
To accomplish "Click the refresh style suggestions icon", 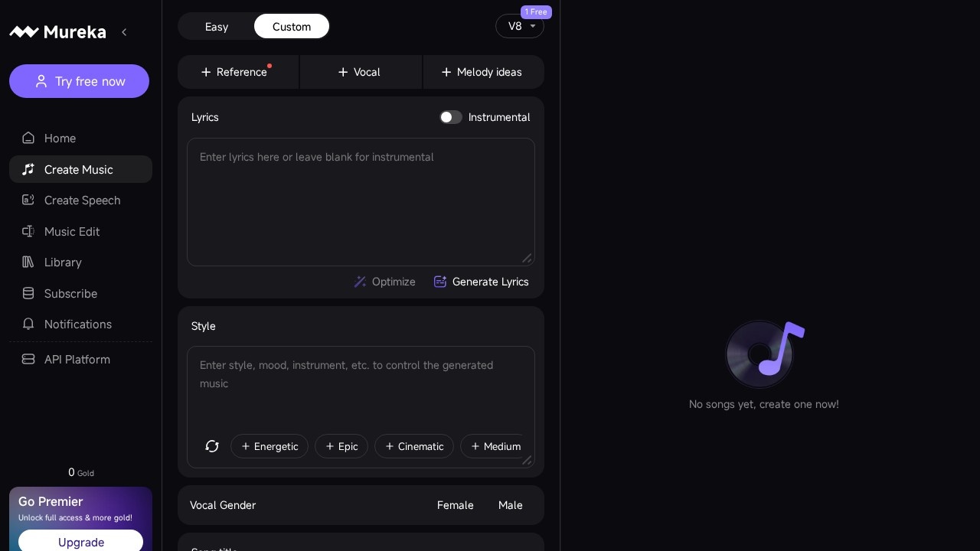I will pos(212,446).
